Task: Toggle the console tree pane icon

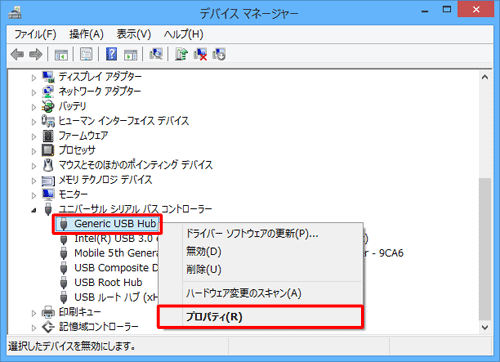Action: point(61,54)
